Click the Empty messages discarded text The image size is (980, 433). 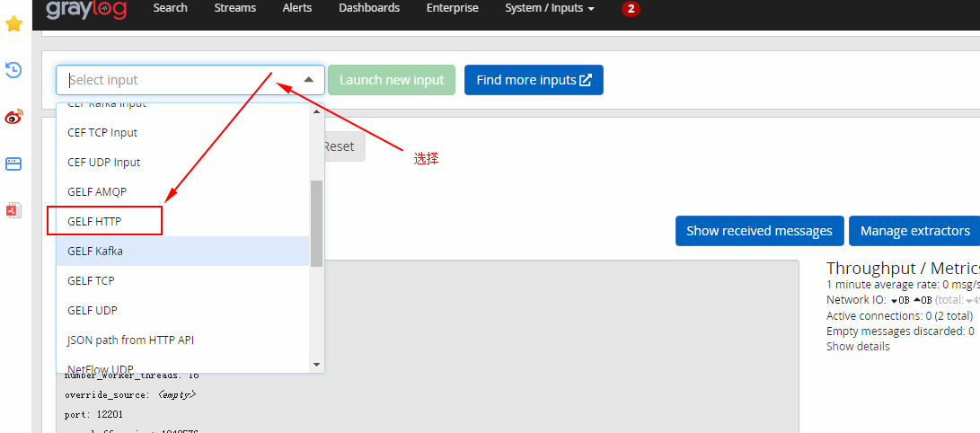[x=900, y=331]
